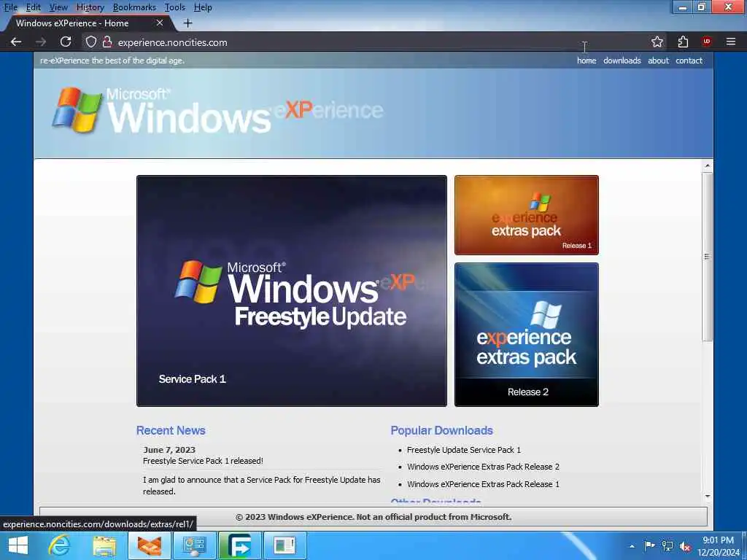Close the Windows eXPerience - Home tab

(160, 23)
